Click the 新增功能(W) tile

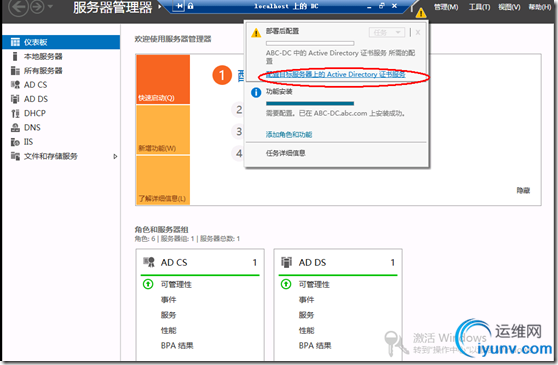[163, 130]
